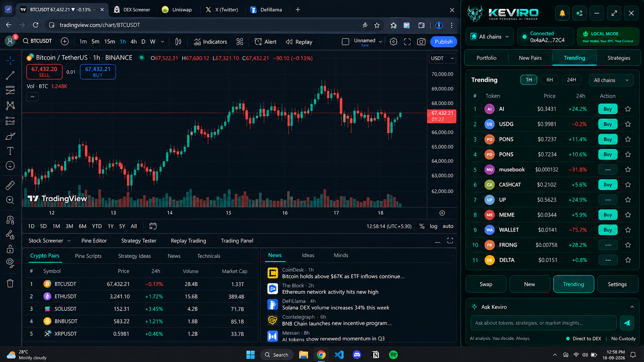644x362 pixels.
Task: Open the indicator templates grid icon
Action: pos(240,42)
